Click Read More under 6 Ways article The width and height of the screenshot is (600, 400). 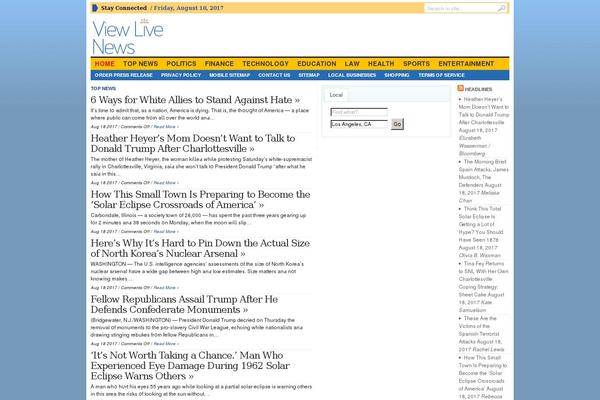(166, 127)
